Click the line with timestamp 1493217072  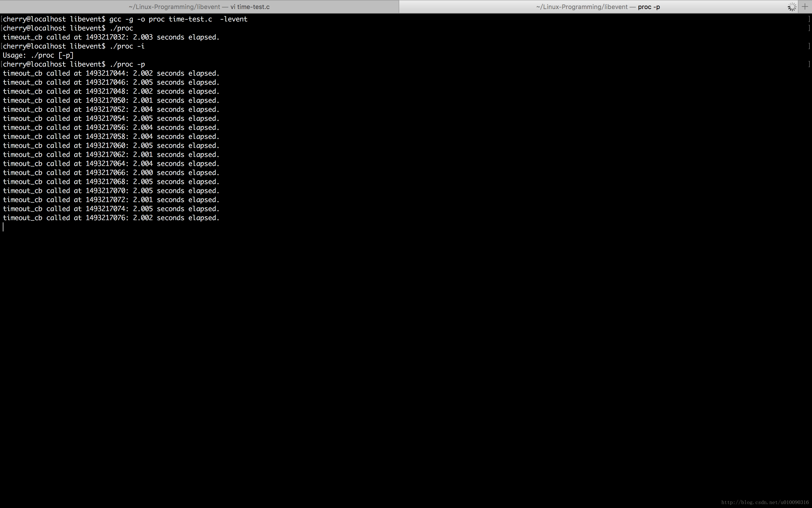(x=111, y=200)
